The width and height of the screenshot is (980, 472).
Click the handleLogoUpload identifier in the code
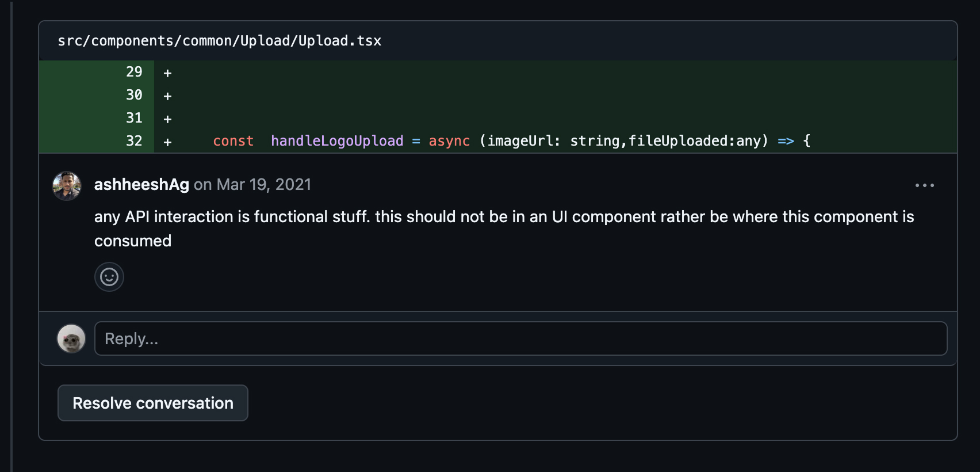(337, 141)
